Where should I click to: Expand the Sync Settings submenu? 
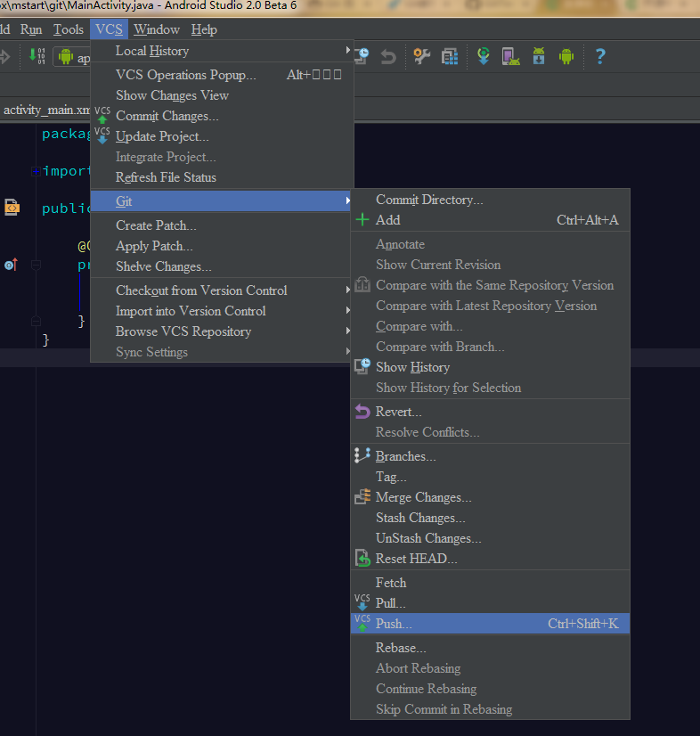(x=222, y=352)
